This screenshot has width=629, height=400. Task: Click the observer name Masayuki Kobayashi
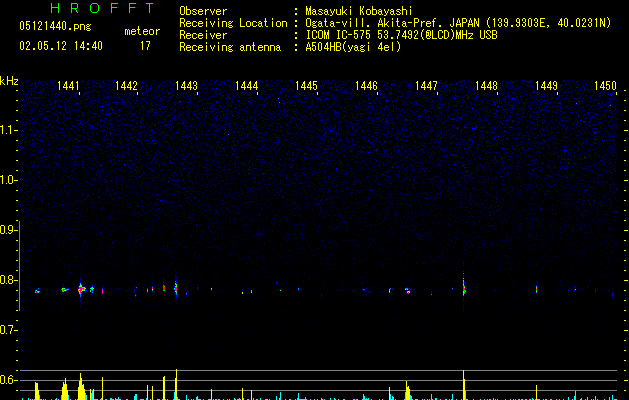tap(359, 11)
